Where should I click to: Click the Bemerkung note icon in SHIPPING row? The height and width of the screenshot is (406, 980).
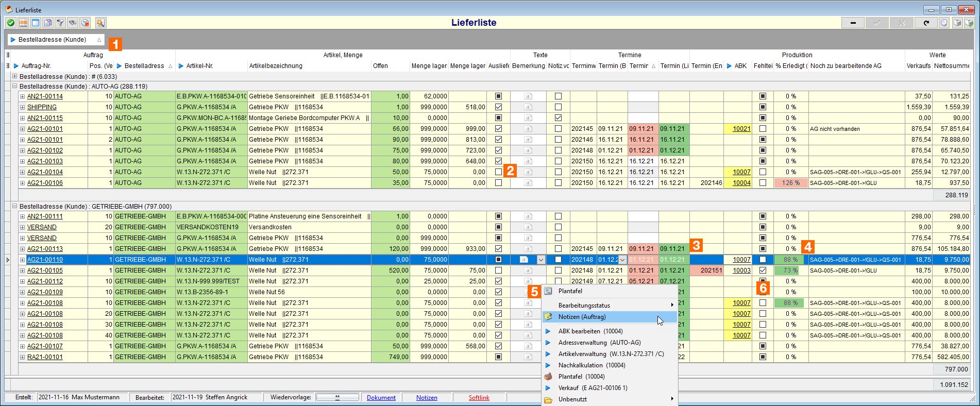tap(528, 107)
